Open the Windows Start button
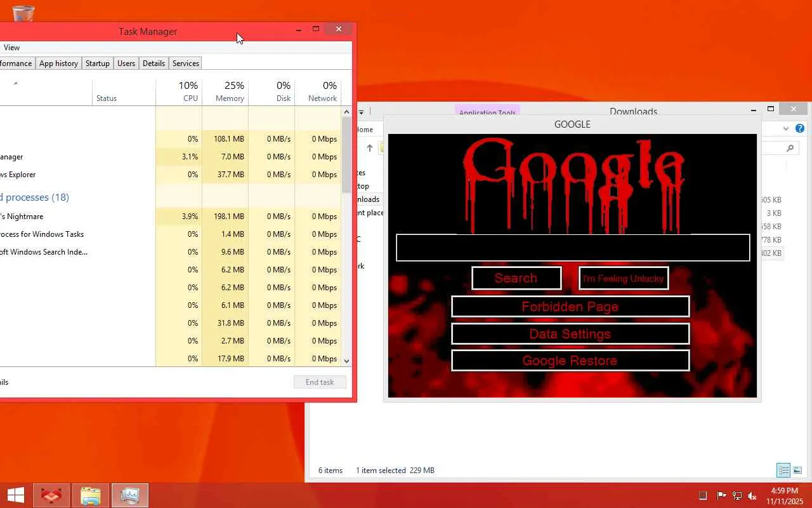The height and width of the screenshot is (508, 812). (x=16, y=495)
